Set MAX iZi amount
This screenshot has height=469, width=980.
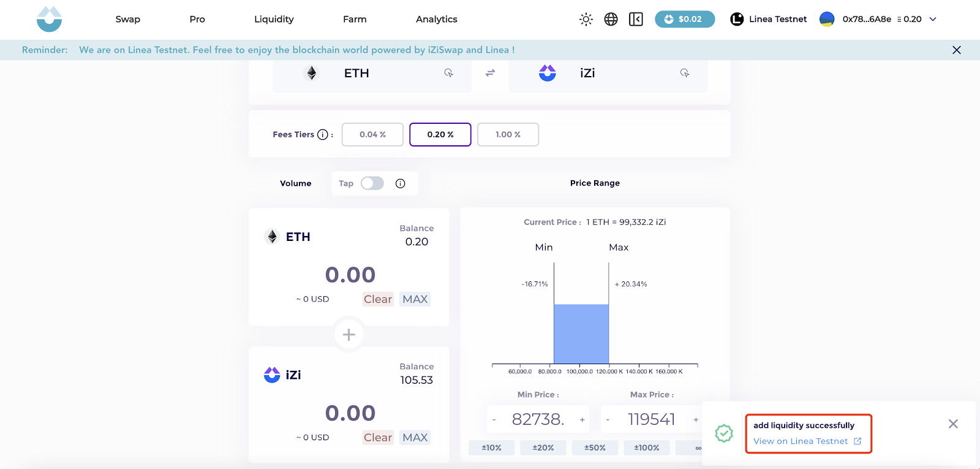(415, 437)
